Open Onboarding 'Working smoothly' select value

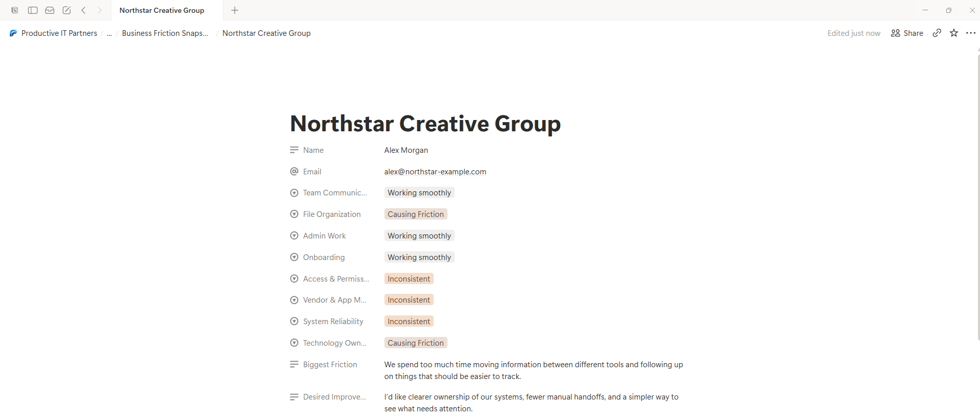(x=419, y=257)
